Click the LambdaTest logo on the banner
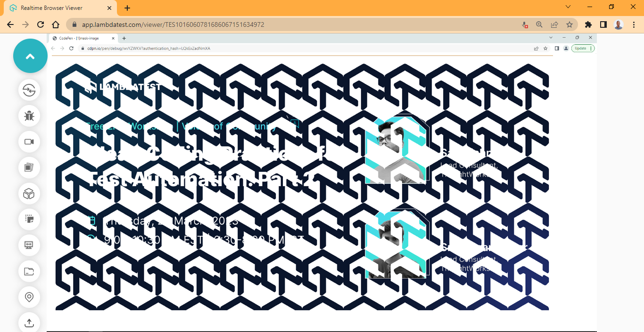The image size is (644, 332). [123, 87]
